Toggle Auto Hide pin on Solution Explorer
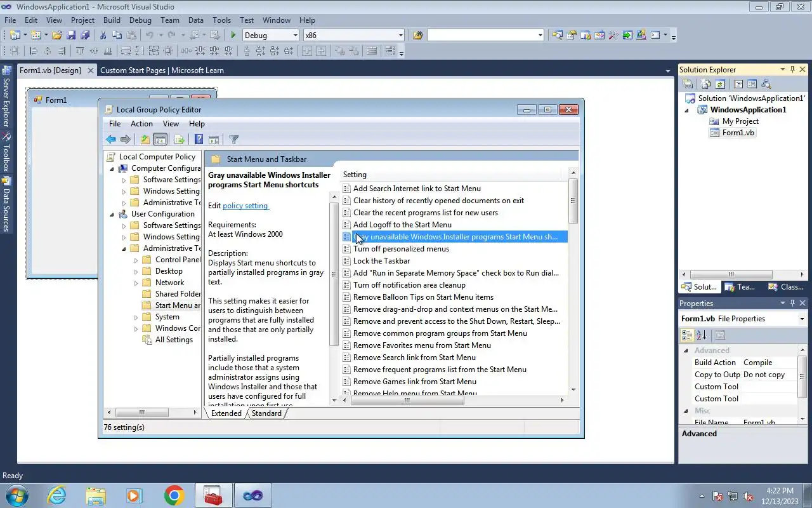Screen dimensions: 812x508 click(792, 70)
